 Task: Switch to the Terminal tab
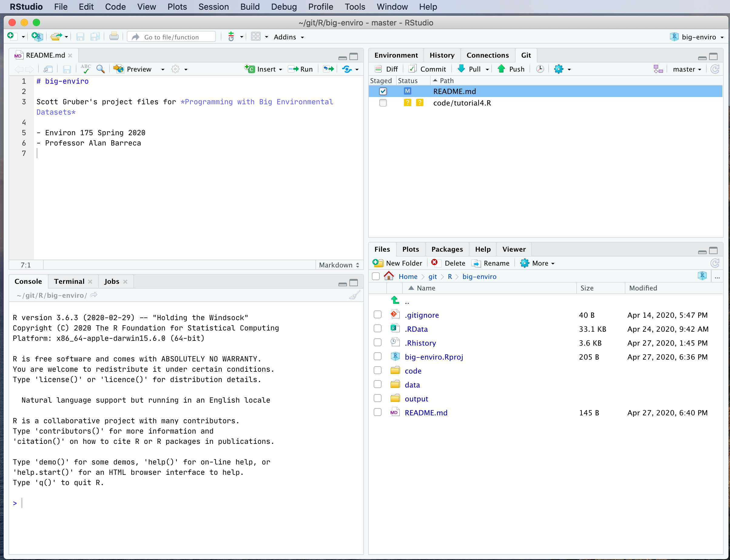(x=69, y=281)
